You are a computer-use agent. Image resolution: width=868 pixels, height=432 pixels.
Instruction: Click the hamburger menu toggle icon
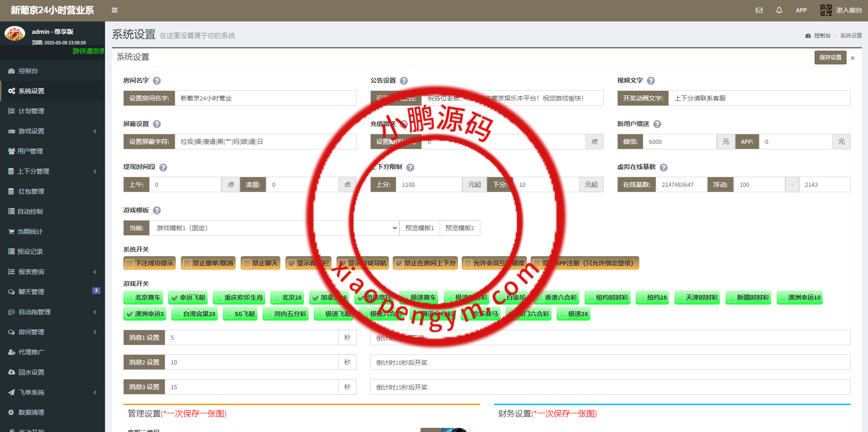(x=115, y=10)
